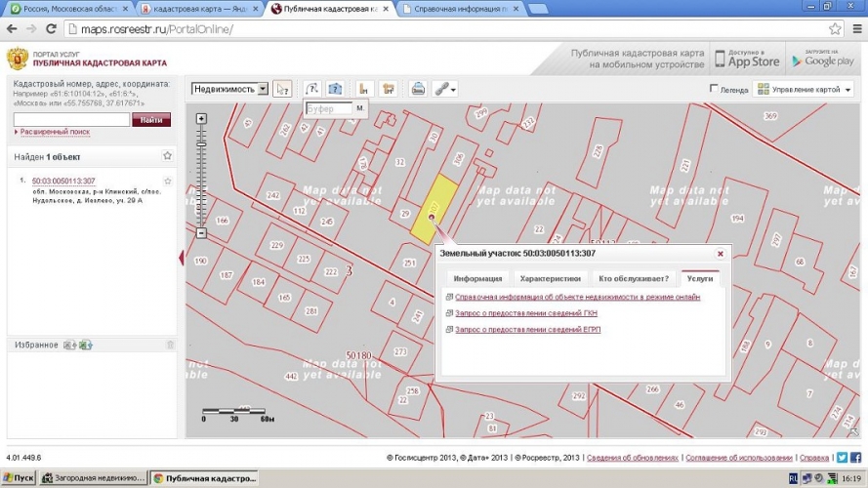
Task: Open the Windows Пуск start button
Action: [x=19, y=478]
